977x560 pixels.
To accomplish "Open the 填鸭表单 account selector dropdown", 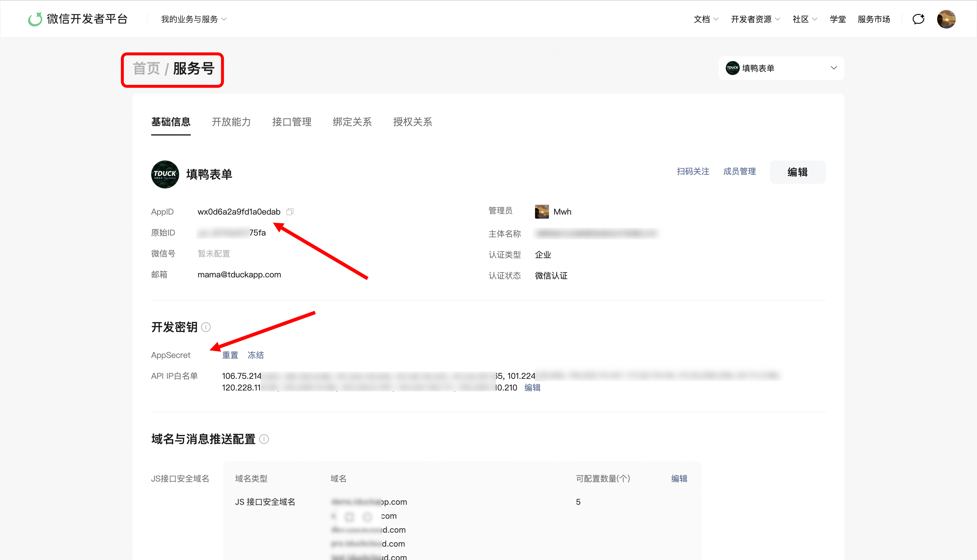I will (x=781, y=68).
